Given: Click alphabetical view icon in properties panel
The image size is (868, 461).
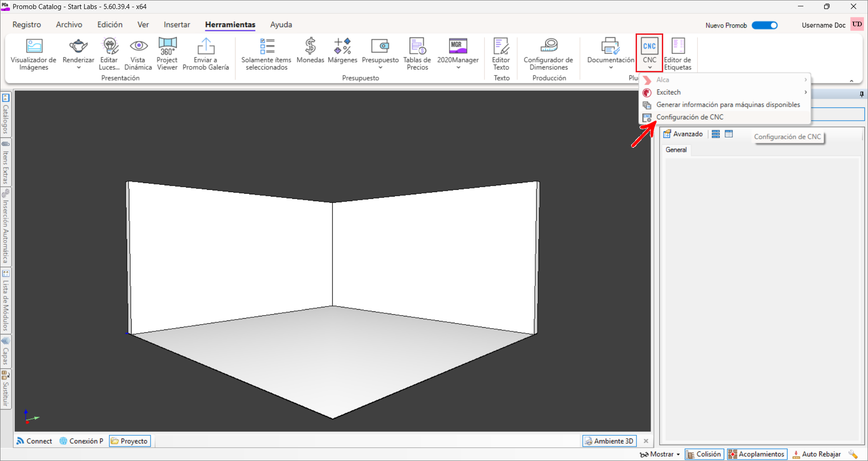Looking at the screenshot, I should pos(729,134).
